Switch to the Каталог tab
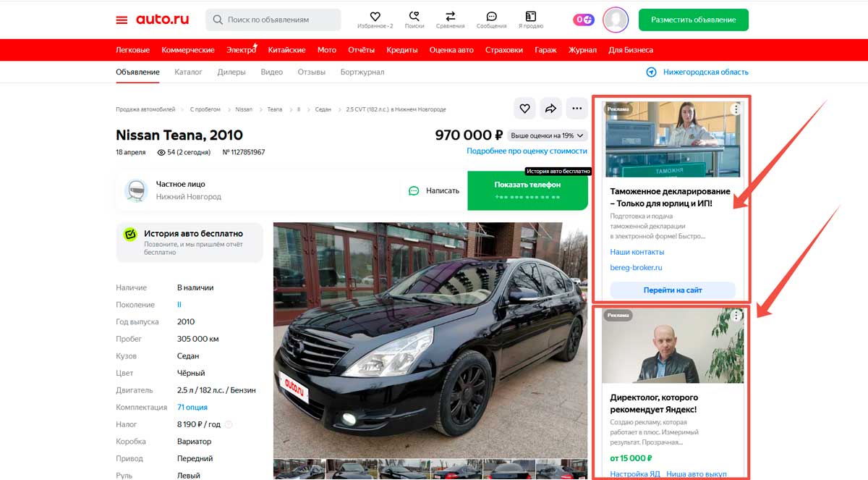868x480 pixels. coord(188,72)
